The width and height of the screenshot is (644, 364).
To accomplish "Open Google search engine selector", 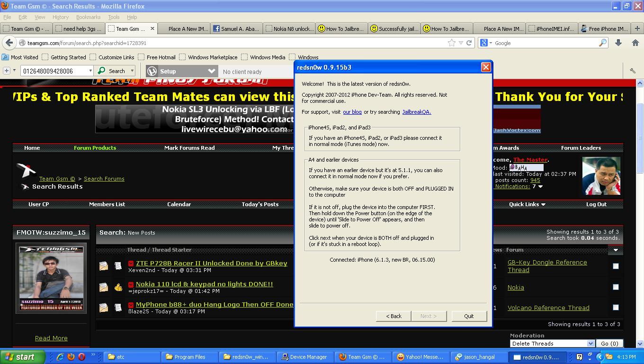I will (x=486, y=43).
